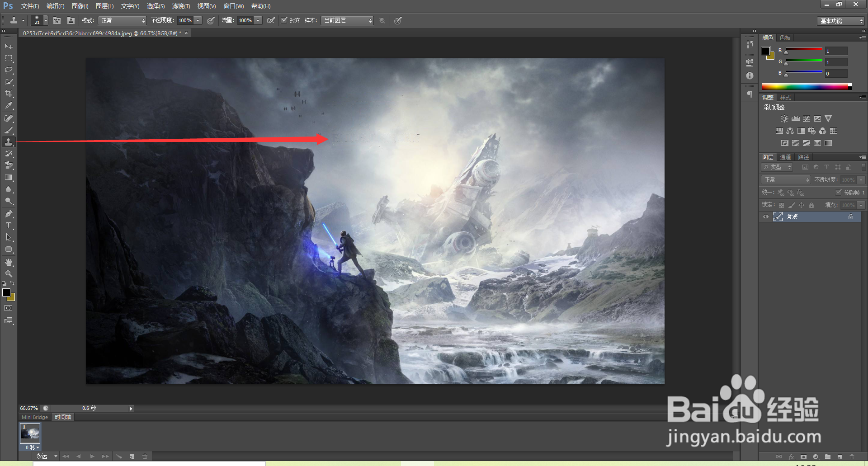This screenshot has height=466, width=868.
Task: Toggle the 传播帧 1 checkbox
Action: click(x=839, y=192)
